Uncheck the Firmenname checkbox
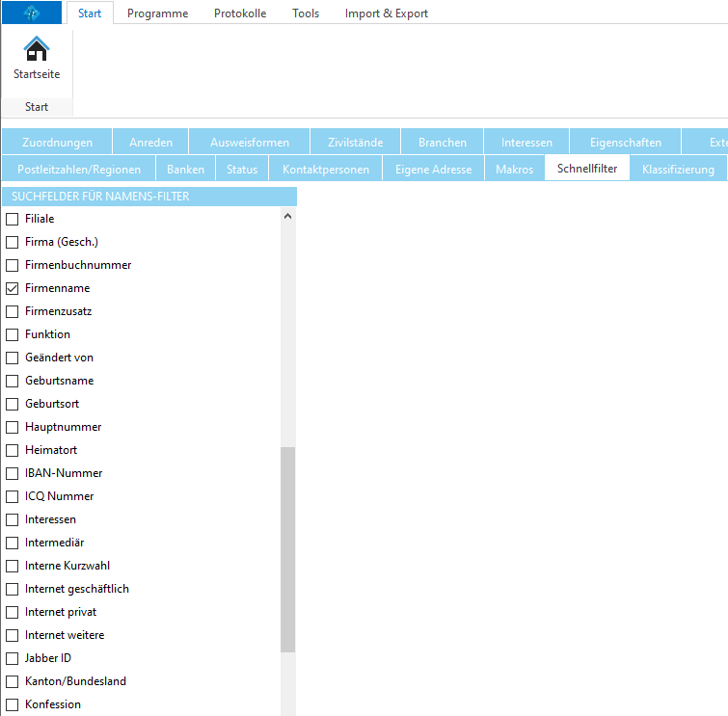This screenshot has height=716, width=728. pyautogui.click(x=13, y=288)
